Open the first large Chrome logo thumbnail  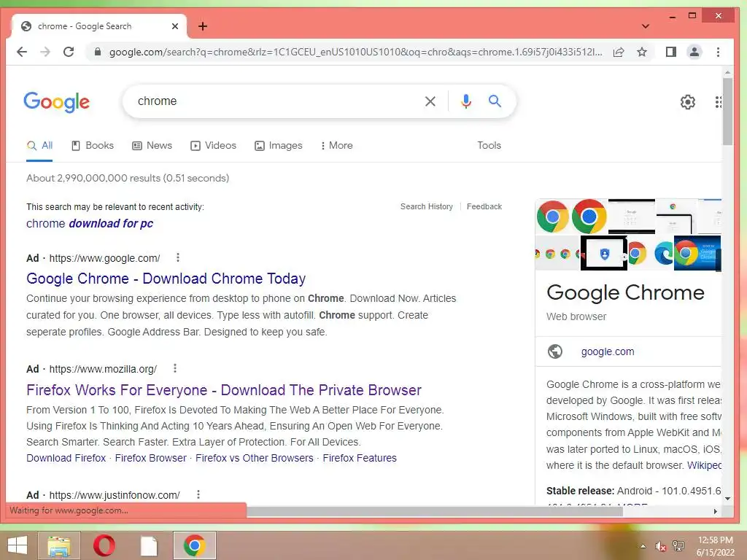pyautogui.click(x=553, y=216)
